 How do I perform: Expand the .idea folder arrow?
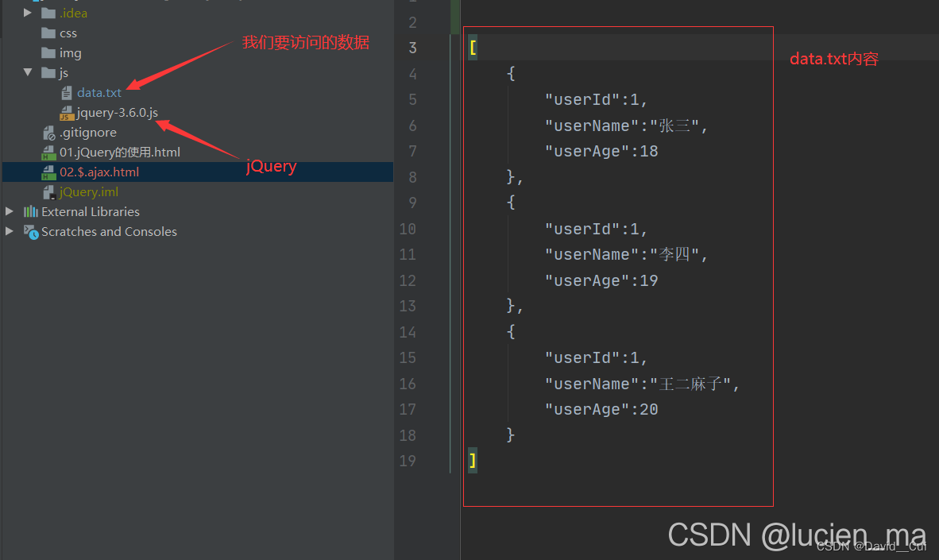pyautogui.click(x=28, y=13)
